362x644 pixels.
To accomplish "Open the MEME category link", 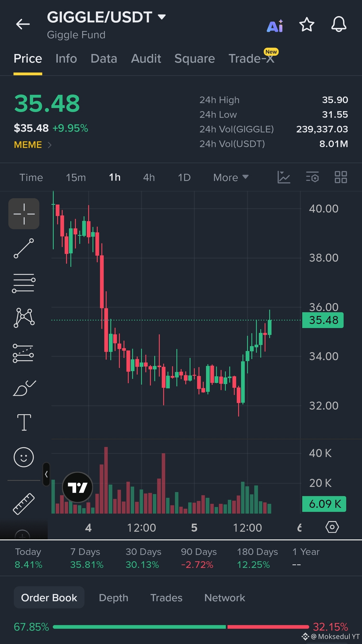I will pyautogui.click(x=32, y=145).
